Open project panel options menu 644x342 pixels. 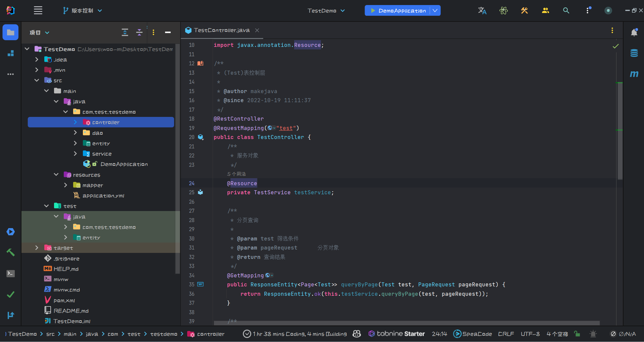pyautogui.click(x=154, y=32)
